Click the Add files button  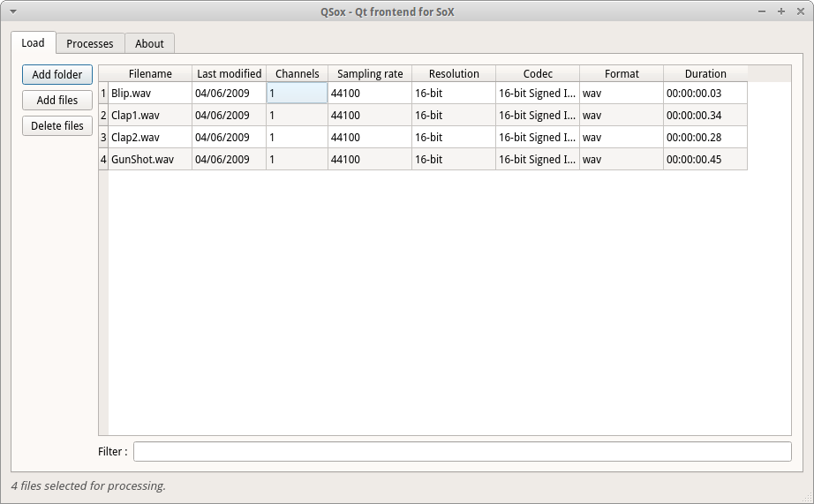[57, 100]
